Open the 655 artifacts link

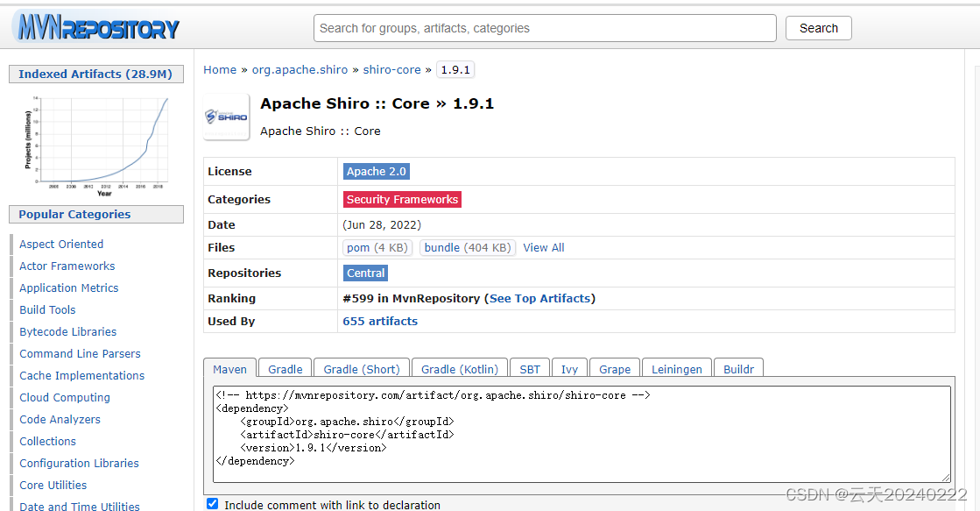pyautogui.click(x=380, y=322)
